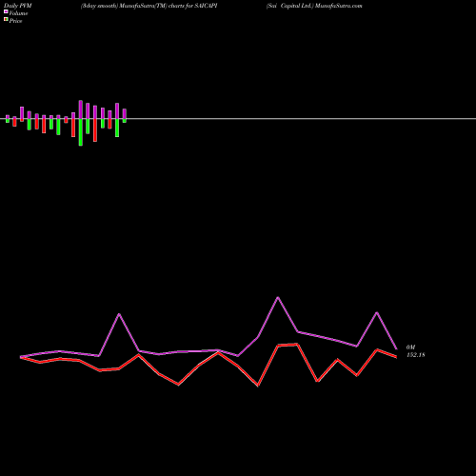
Task: Click the 'Volume' legend label
Action: click(x=18, y=13)
